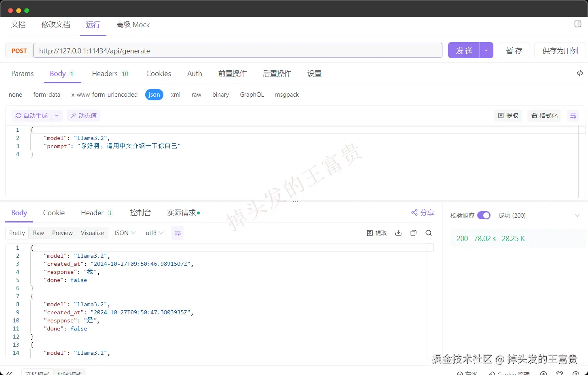Click the request Body 1 tab
Screen dimensions: 588x375
coord(62,74)
